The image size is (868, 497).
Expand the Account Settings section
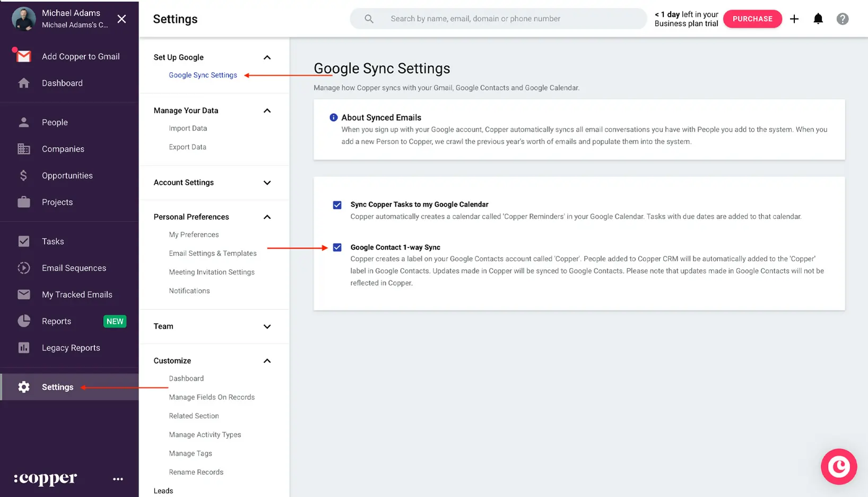267,183
